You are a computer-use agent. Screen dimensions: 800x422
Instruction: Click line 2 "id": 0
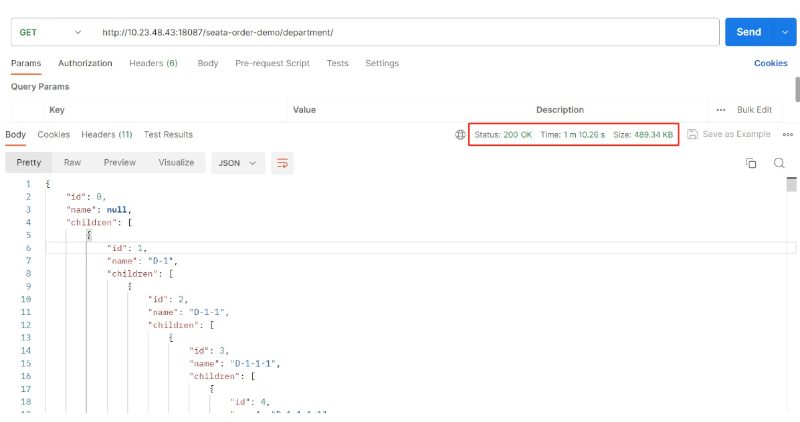coord(86,196)
